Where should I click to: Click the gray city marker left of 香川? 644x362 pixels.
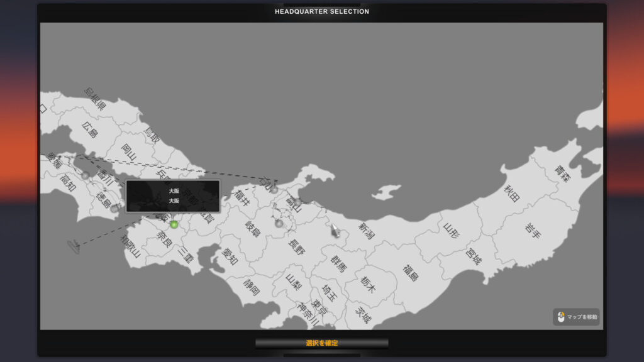click(x=85, y=175)
